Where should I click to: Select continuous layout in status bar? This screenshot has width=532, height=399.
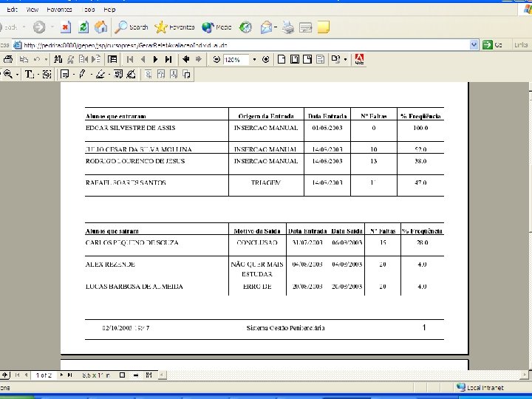click(136, 375)
